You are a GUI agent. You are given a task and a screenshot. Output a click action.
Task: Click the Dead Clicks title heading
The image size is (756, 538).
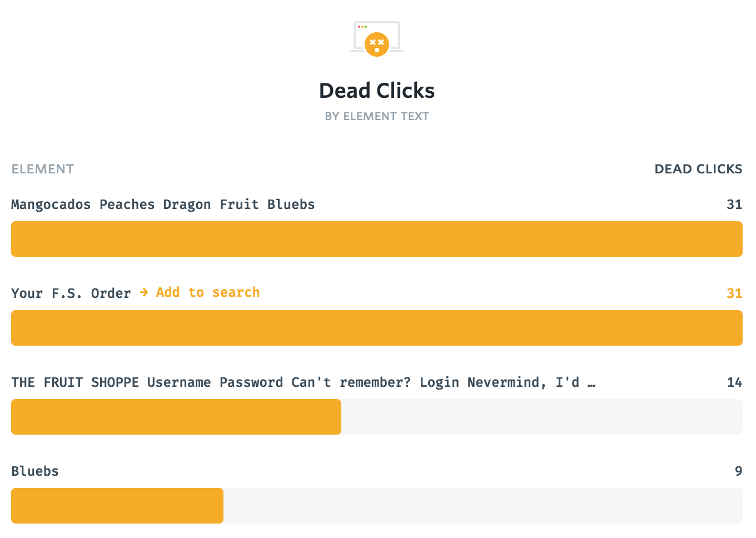click(377, 91)
